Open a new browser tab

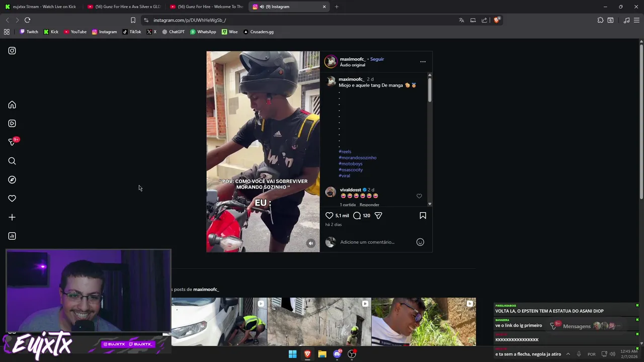[x=337, y=7]
